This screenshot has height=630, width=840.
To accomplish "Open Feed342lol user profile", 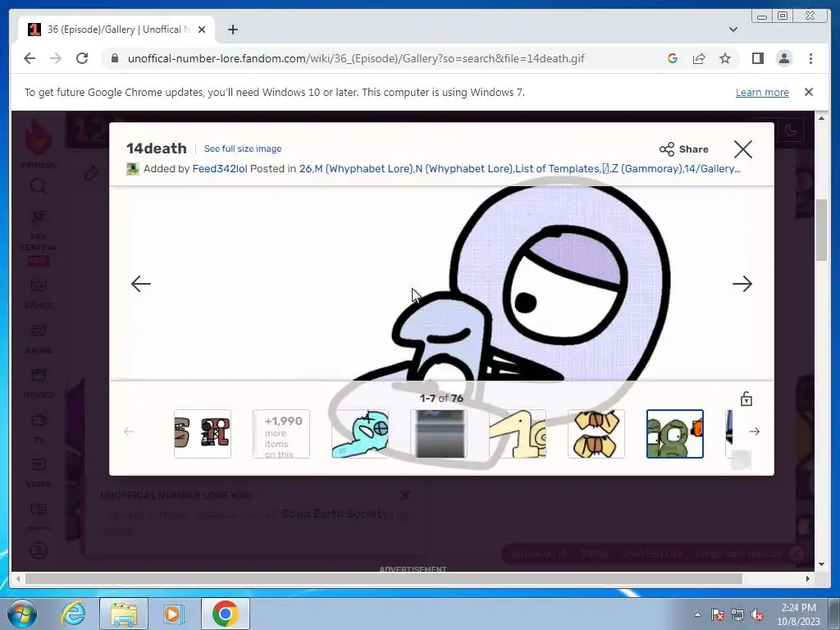I will point(220,169).
